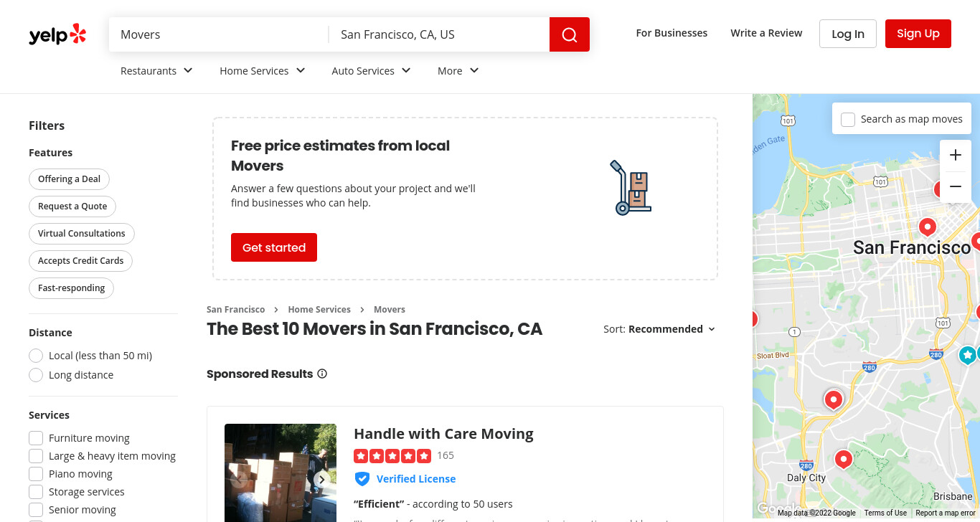Click Movers breadcrumb
Image resolution: width=980 pixels, height=522 pixels.
(390, 310)
